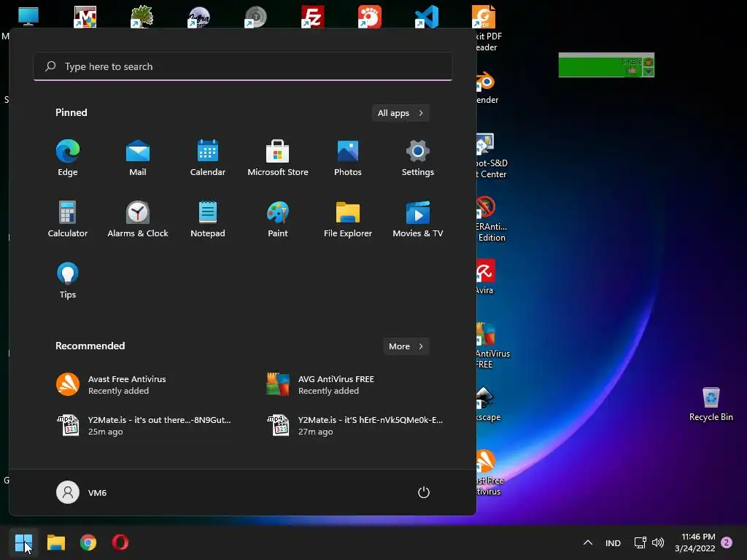The width and height of the screenshot is (747, 560).
Task: Launch Alarms & Clock
Action: pos(138,219)
